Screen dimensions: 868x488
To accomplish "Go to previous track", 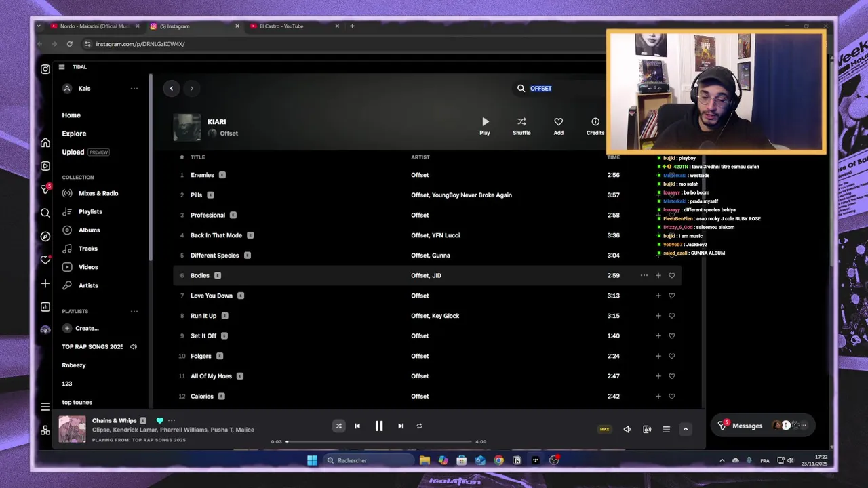I will click(x=357, y=426).
